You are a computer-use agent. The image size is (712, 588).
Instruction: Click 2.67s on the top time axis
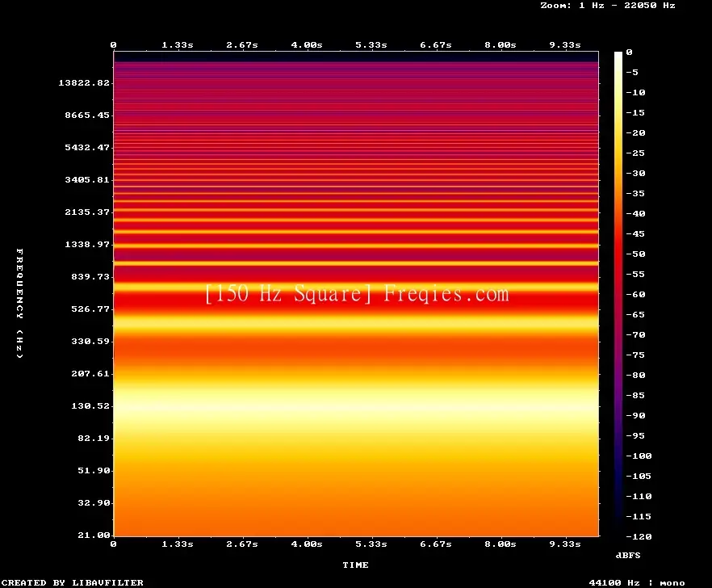(242, 44)
